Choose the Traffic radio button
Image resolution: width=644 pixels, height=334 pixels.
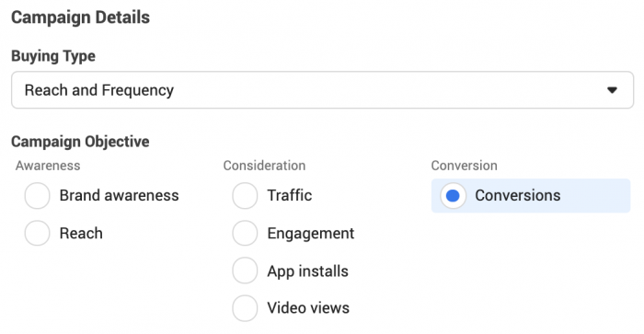(245, 196)
